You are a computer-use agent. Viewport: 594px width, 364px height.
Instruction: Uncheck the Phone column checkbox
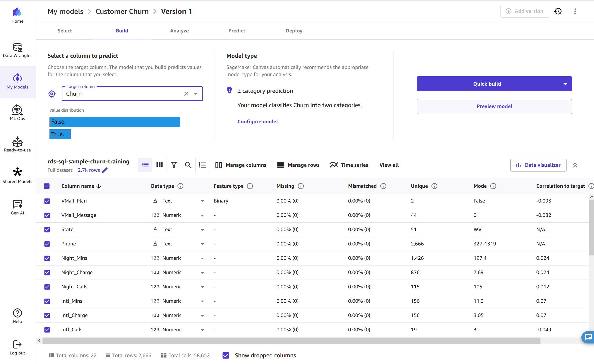47,244
